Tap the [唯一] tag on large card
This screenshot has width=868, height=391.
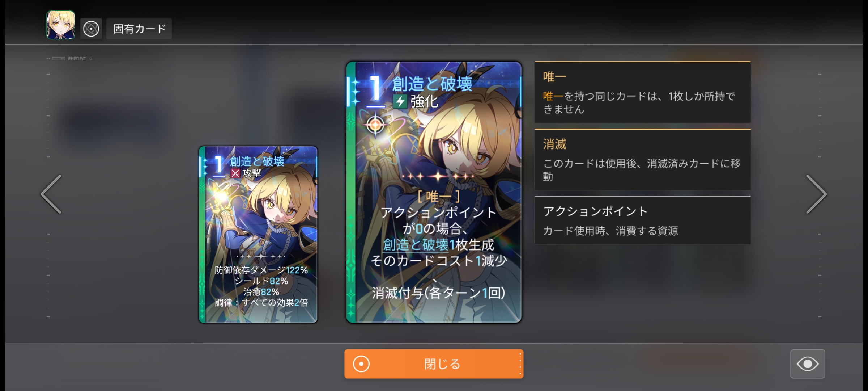(x=438, y=197)
